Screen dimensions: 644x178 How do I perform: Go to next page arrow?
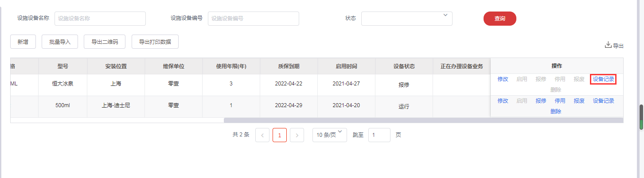pos(297,135)
